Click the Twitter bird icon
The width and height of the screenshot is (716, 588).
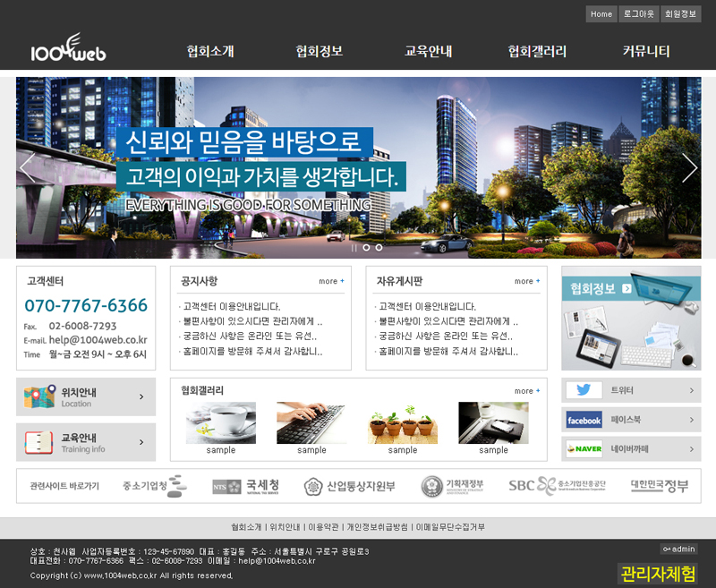tap(584, 390)
